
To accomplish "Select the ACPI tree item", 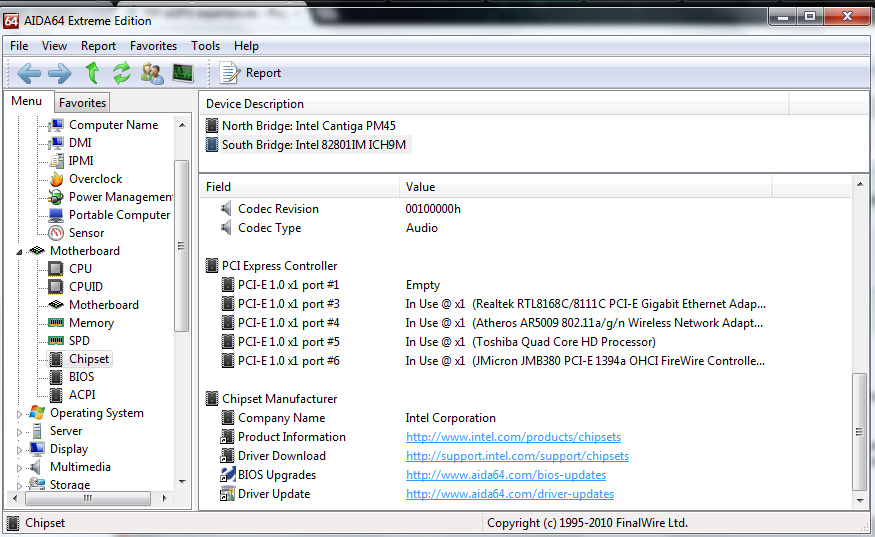I will (x=82, y=395).
